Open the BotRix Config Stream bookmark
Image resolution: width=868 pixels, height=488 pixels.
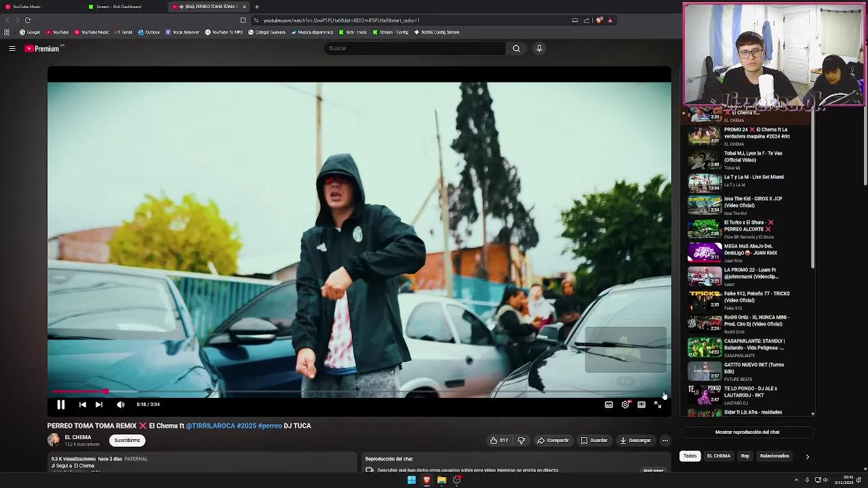pos(436,32)
